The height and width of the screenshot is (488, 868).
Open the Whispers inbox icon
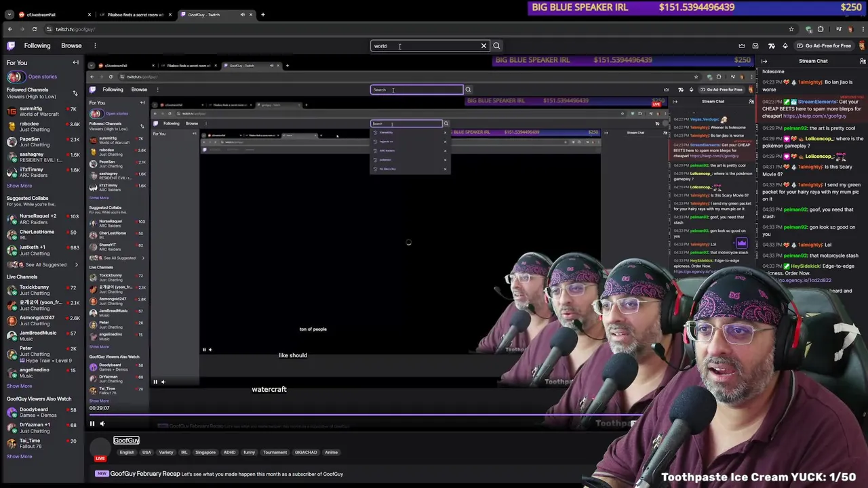tap(755, 46)
